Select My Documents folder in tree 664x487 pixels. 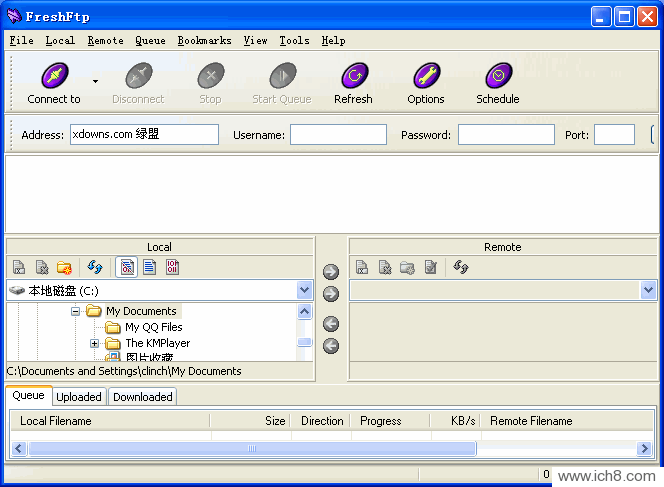coord(141,311)
